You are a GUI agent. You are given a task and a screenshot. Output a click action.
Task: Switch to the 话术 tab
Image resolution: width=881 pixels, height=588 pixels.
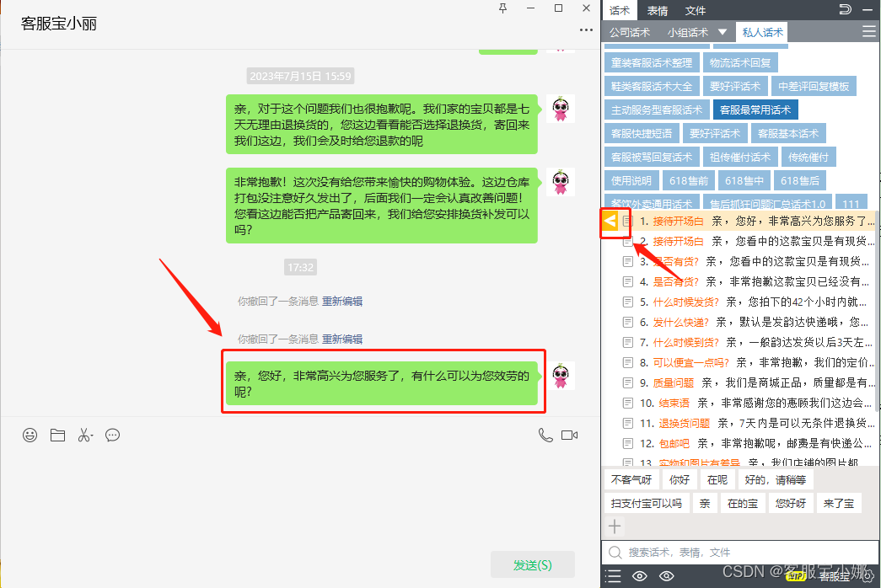click(x=620, y=11)
